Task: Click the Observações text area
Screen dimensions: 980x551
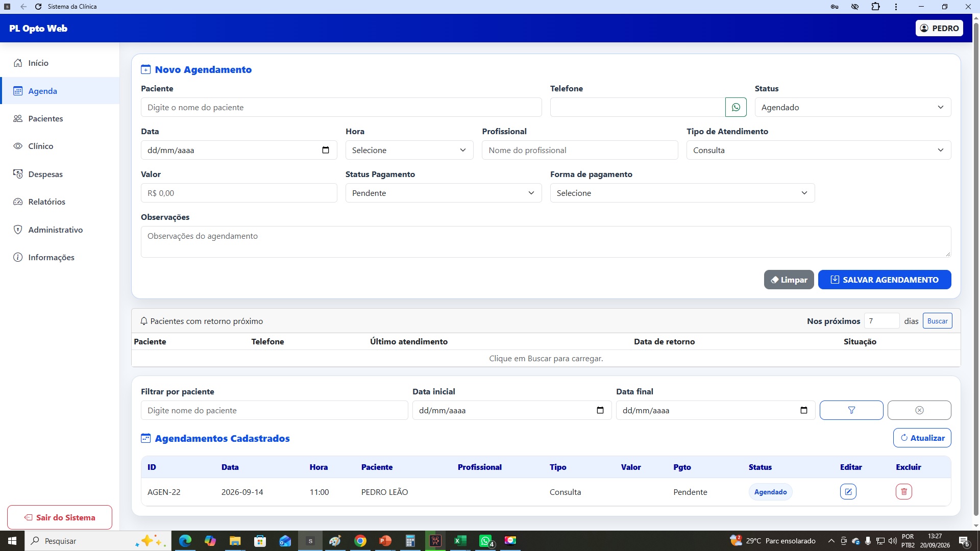Action: coord(546,242)
